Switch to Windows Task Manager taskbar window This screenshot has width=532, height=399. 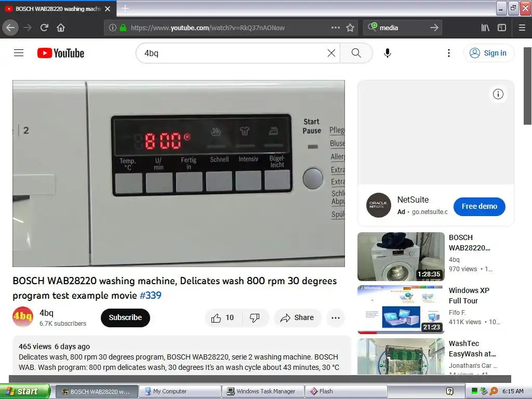pos(263,391)
